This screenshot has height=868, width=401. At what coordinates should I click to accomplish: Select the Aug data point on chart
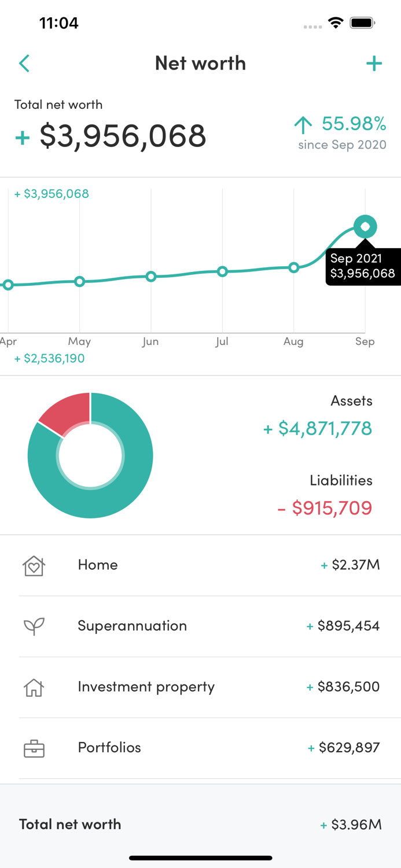pyautogui.click(x=294, y=267)
